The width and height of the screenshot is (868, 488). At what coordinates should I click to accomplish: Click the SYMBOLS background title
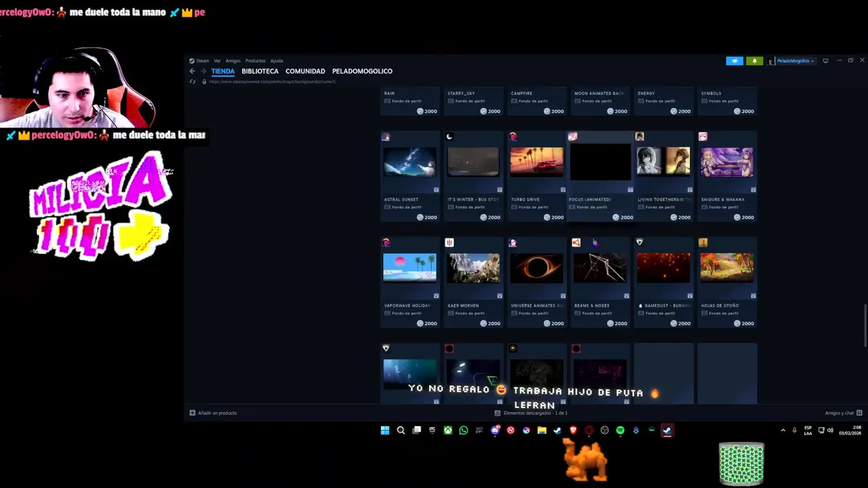(x=711, y=94)
